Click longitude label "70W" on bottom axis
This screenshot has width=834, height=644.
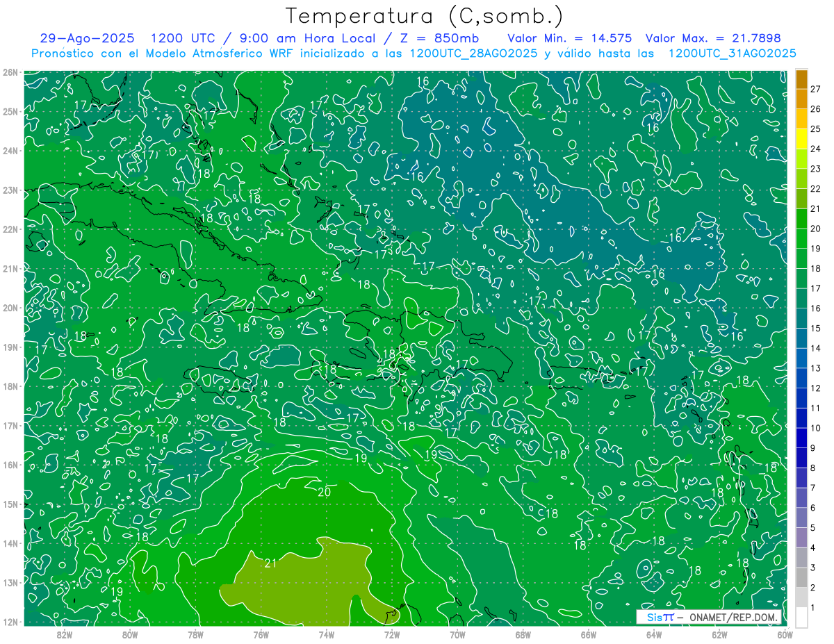click(x=457, y=634)
